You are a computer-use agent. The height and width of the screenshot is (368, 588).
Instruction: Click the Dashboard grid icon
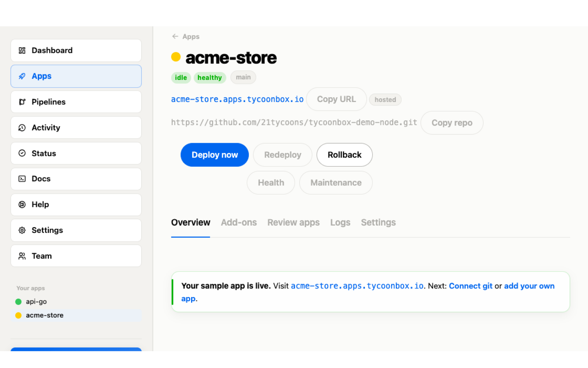pos(22,50)
